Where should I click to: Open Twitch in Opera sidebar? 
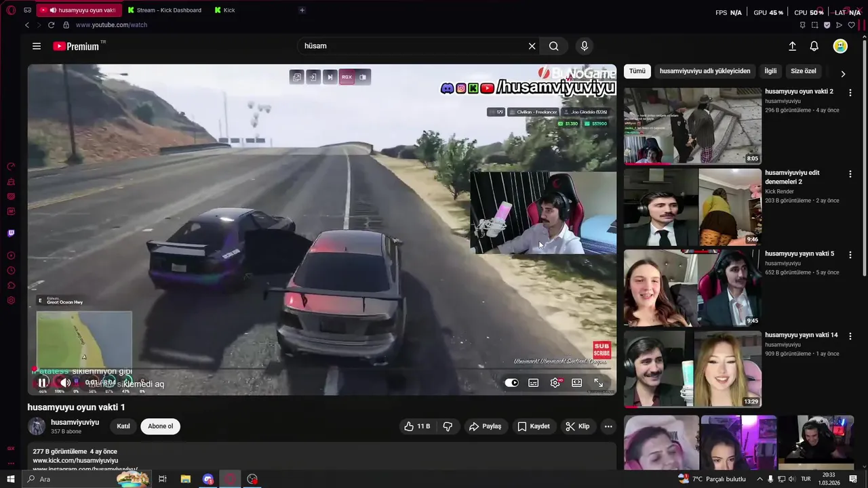[11, 233]
